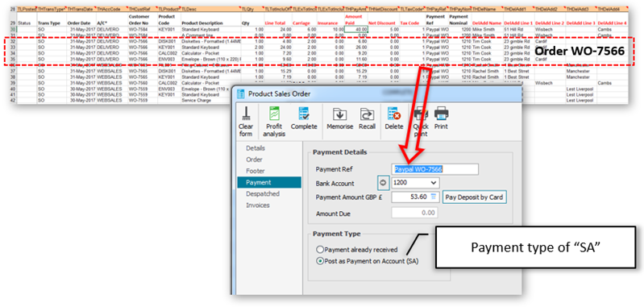
Task: Select spreadsheet row number 42
Action: pos(12,100)
